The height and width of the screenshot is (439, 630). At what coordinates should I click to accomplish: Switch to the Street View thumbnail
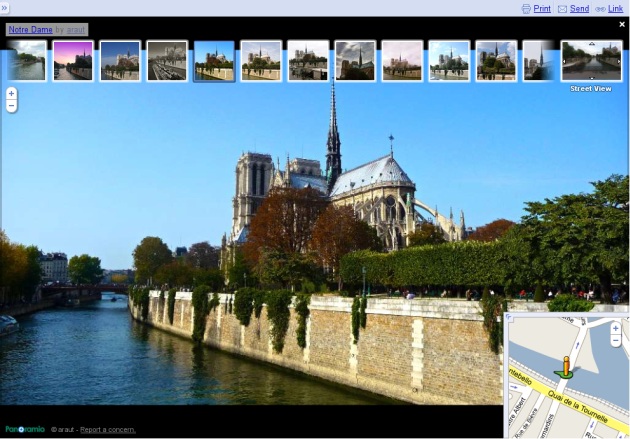click(590, 61)
